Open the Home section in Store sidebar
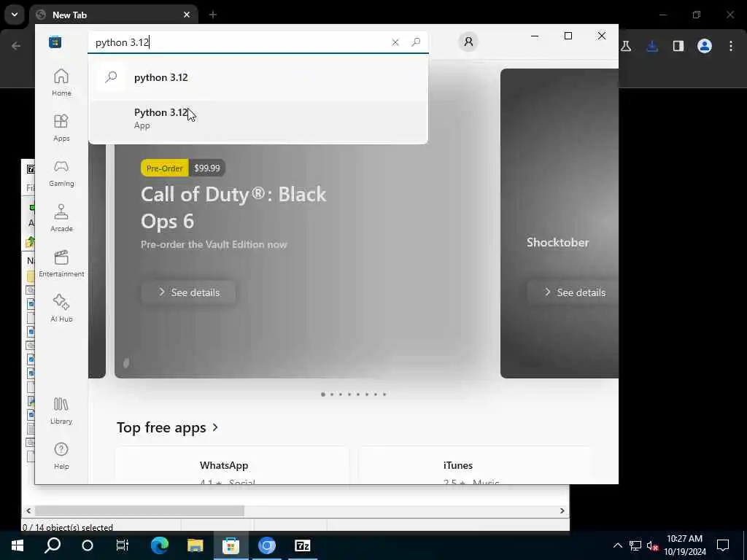 [61, 82]
